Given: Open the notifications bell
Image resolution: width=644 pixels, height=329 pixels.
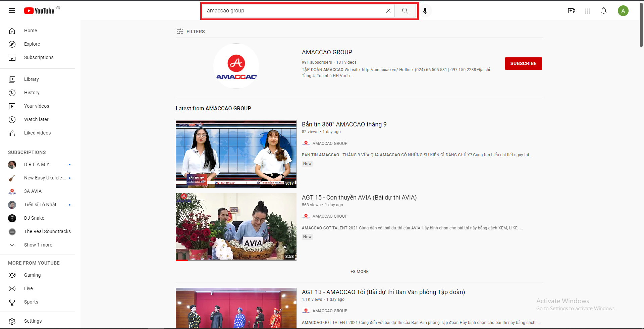Looking at the screenshot, I should 604,11.
